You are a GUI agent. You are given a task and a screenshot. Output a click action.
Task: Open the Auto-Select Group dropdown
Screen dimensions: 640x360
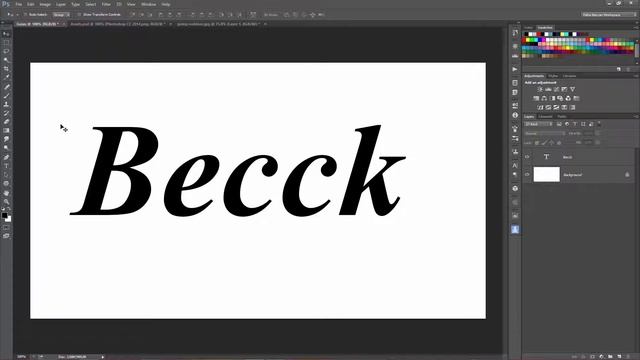pos(61,15)
